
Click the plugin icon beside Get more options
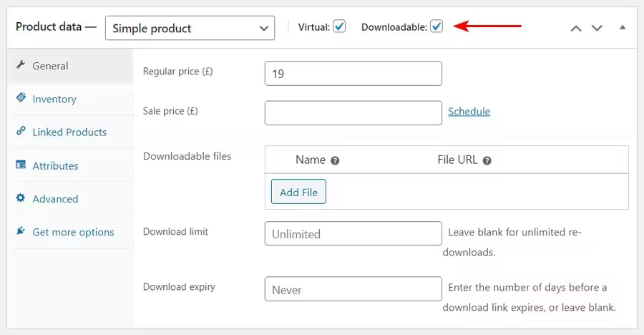point(21,230)
